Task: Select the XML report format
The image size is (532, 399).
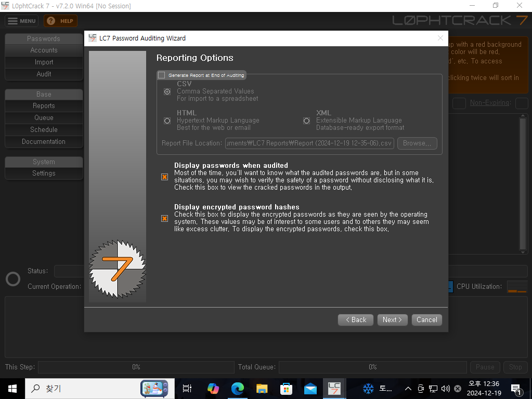Action: [x=306, y=121]
